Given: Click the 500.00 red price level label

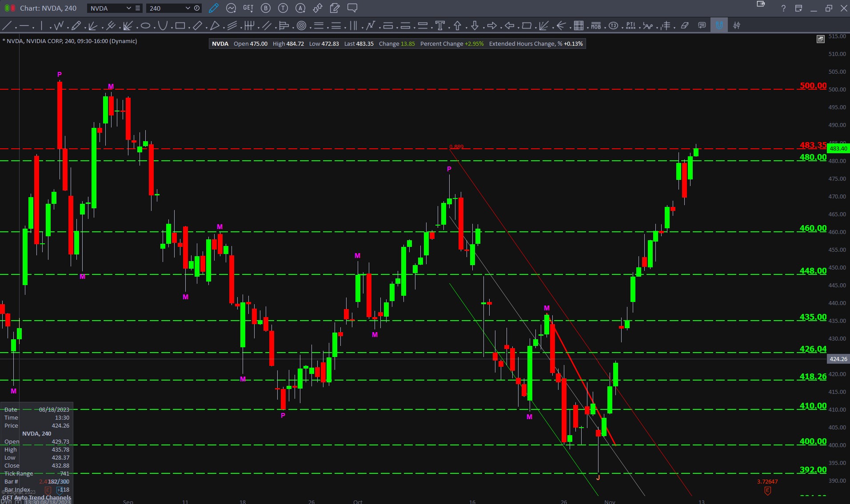Looking at the screenshot, I should pos(813,86).
